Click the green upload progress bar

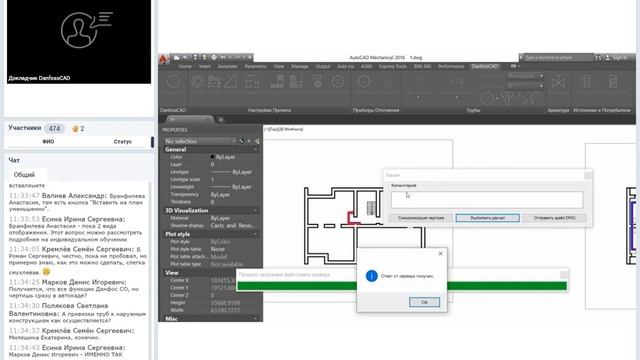(402, 286)
